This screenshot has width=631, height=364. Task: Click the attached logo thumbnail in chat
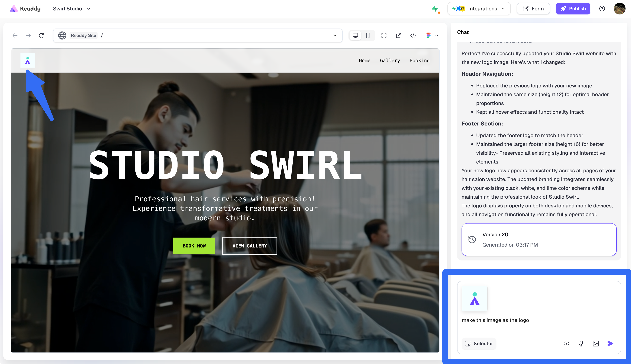pyautogui.click(x=474, y=298)
